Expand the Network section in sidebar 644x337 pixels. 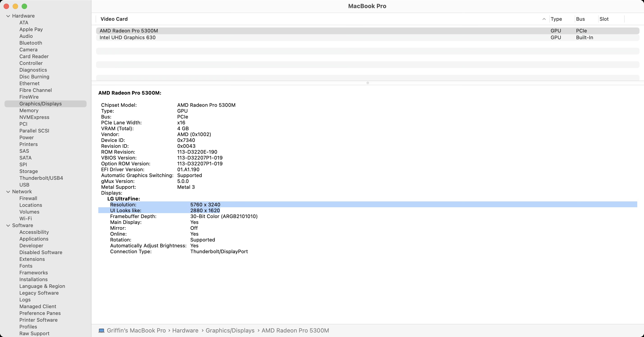(x=9, y=191)
